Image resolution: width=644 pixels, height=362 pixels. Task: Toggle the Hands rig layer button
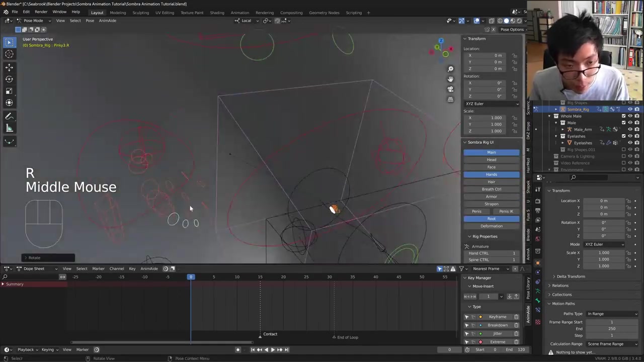click(x=491, y=174)
